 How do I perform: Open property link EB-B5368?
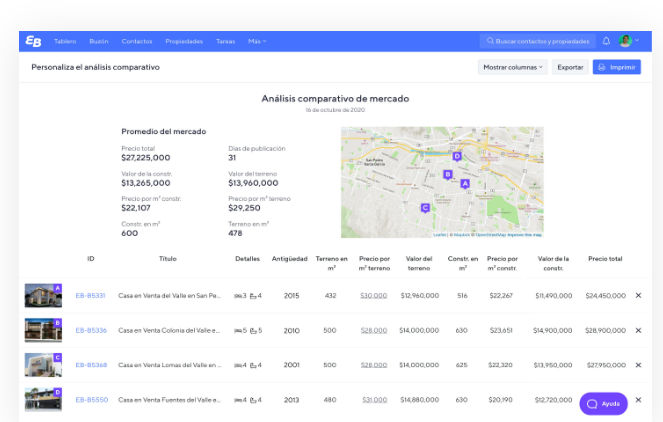click(91, 365)
